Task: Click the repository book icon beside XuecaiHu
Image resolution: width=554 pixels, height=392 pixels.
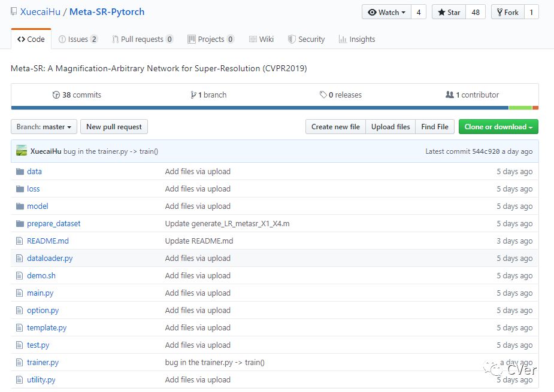Action: (14, 12)
